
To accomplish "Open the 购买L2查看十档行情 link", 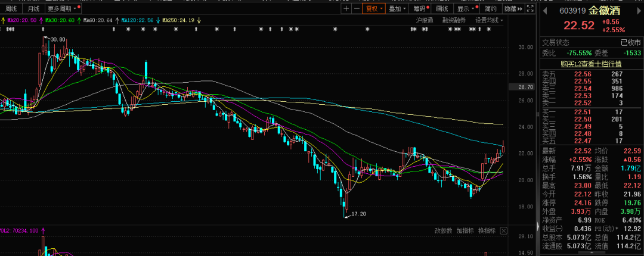I will (592, 64).
